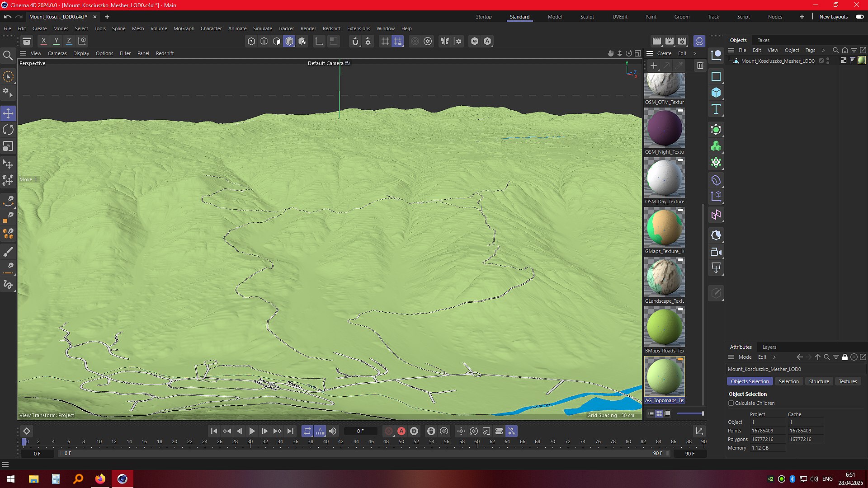Go to end of animation
The image size is (868, 488).
[290, 432]
